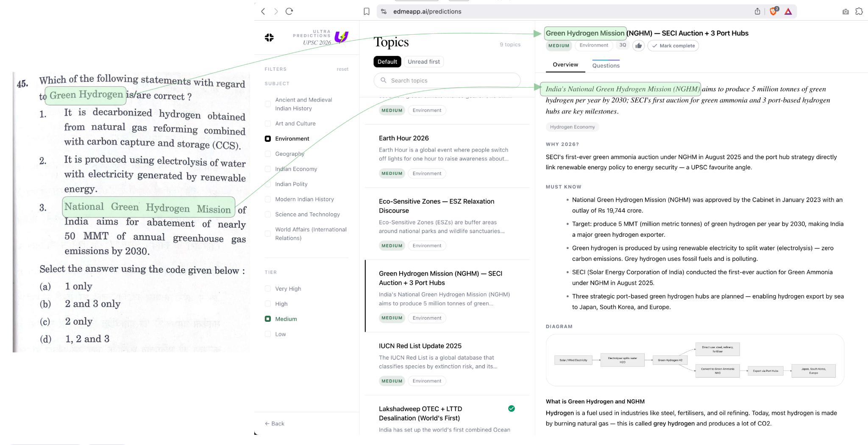Click the Search topics input field
This screenshot has width=868, height=445.
(447, 80)
